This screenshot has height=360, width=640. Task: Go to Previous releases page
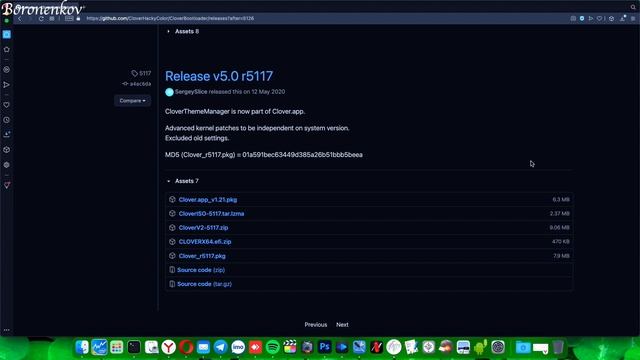[x=316, y=325]
